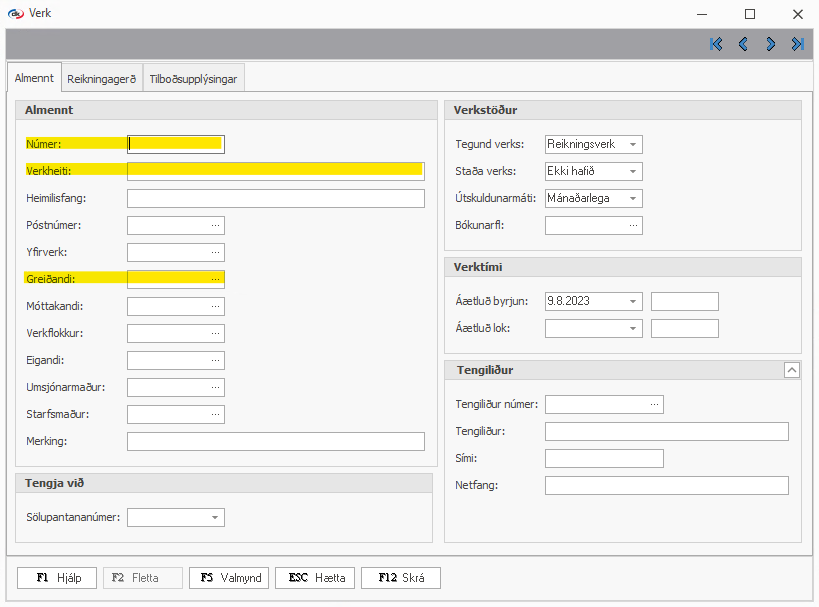Open the Greiðandi lookup ellipsis
The image size is (819, 607).
[x=214, y=279]
